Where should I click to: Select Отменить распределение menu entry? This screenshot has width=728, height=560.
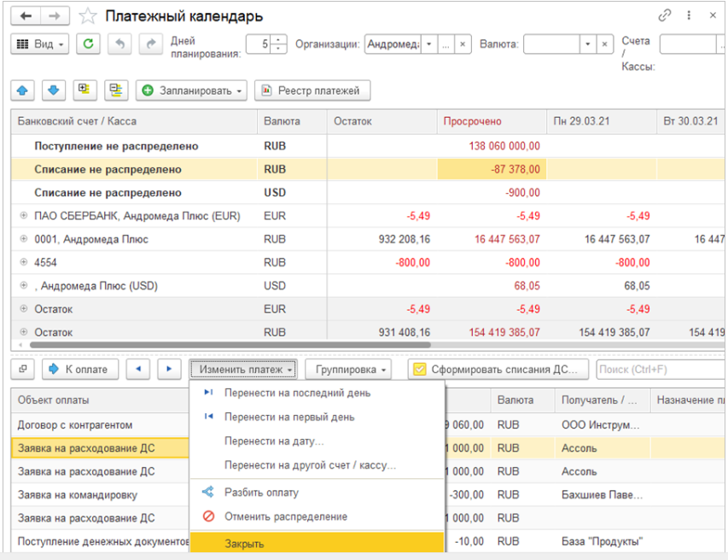coord(285,516)
